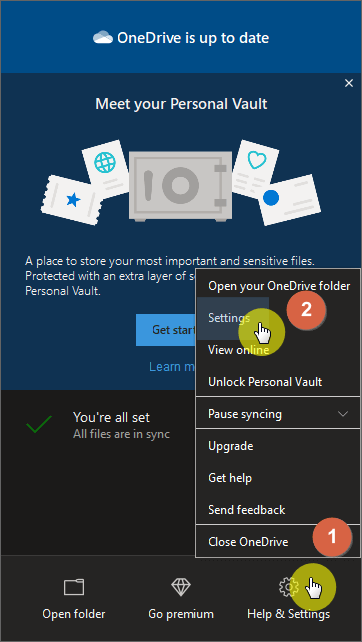The width and height of the screenshot is (362, 642).
Task: Open the Learn more link
Action: point(172,366)
